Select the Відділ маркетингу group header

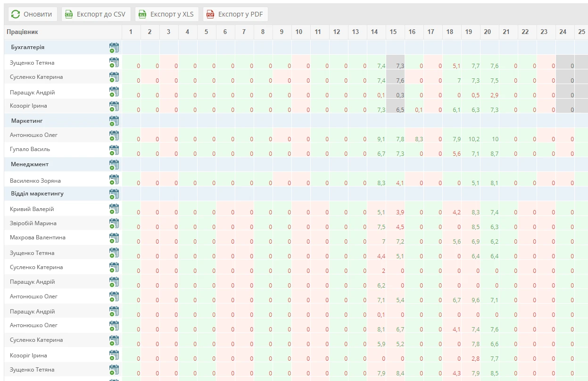[37, 194]
